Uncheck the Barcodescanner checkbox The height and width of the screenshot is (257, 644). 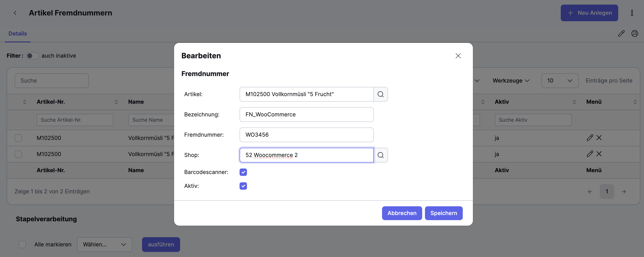point(243,172)
